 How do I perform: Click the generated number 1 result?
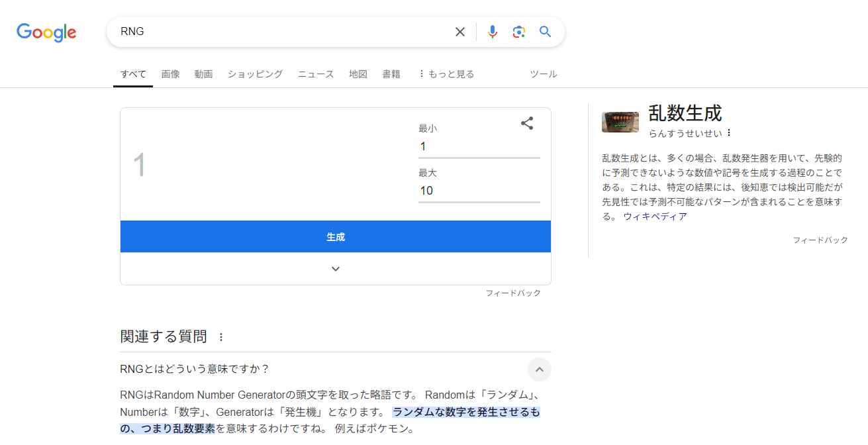(x=139, y=165)
